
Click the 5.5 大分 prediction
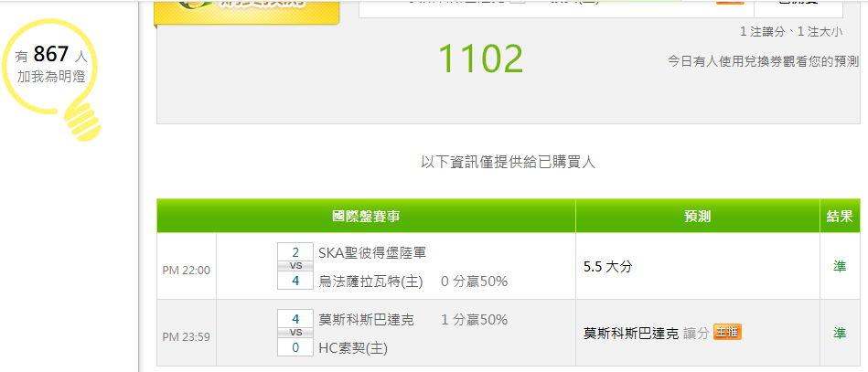[x=608, y=267]
